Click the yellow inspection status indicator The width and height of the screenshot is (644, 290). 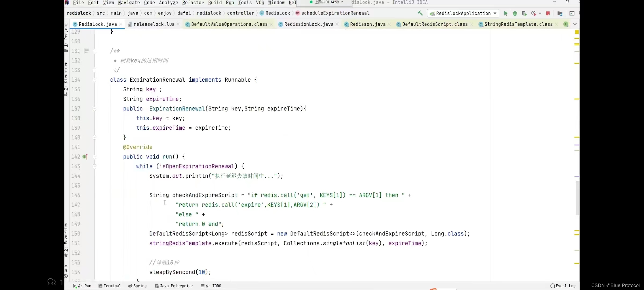(577, 32)
